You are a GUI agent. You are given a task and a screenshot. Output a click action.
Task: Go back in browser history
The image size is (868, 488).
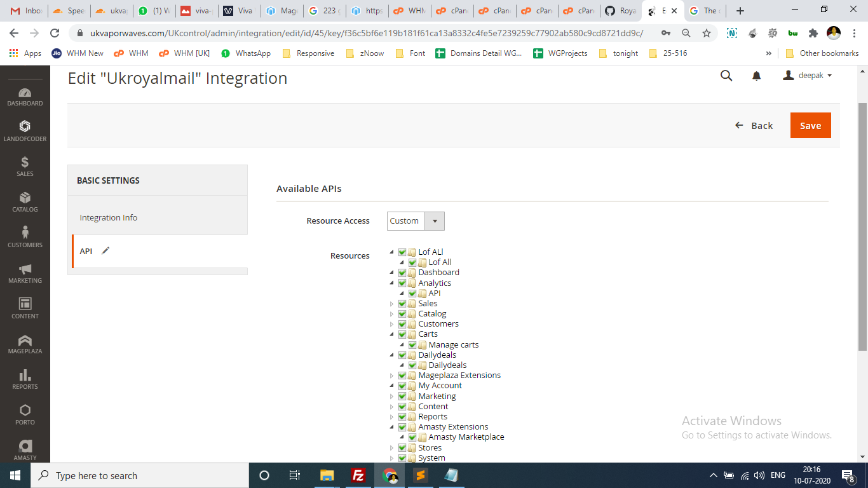pyautogui.click(x=14, y=33)
